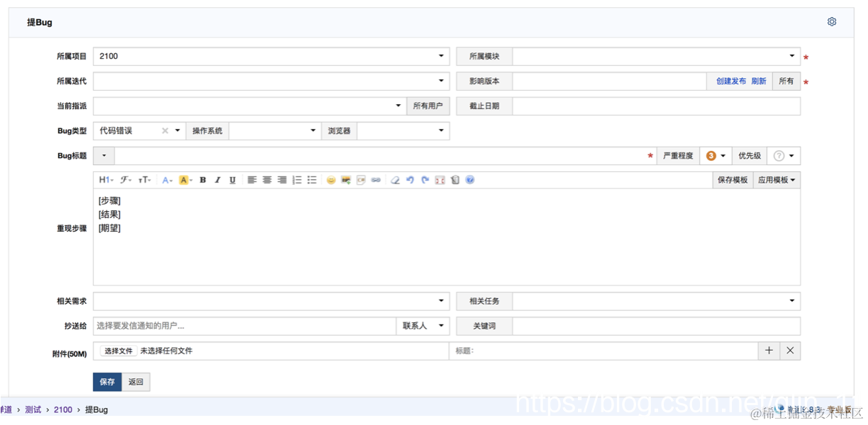Screen dimensions: 868x425
Task: Open the 优先级 priority dropdown
Action: (784, 156)
